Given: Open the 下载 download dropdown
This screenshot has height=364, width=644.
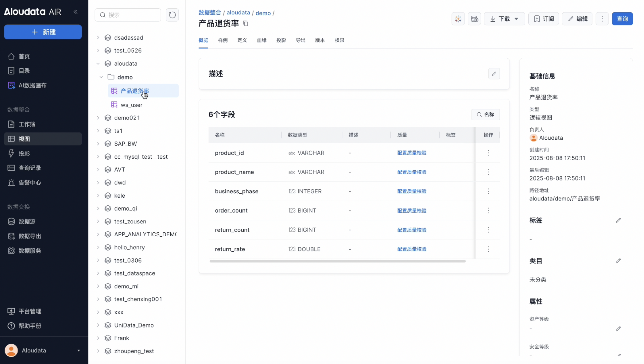Looking at the screenshot, I should pos(504,19).
